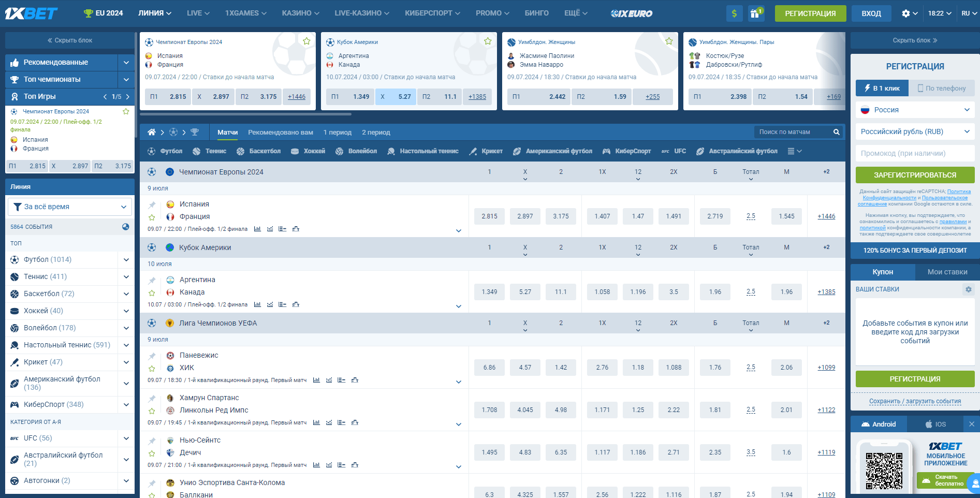
Task: Open coupon settings gear in Ваши ставки
Action: coord(968,289)
